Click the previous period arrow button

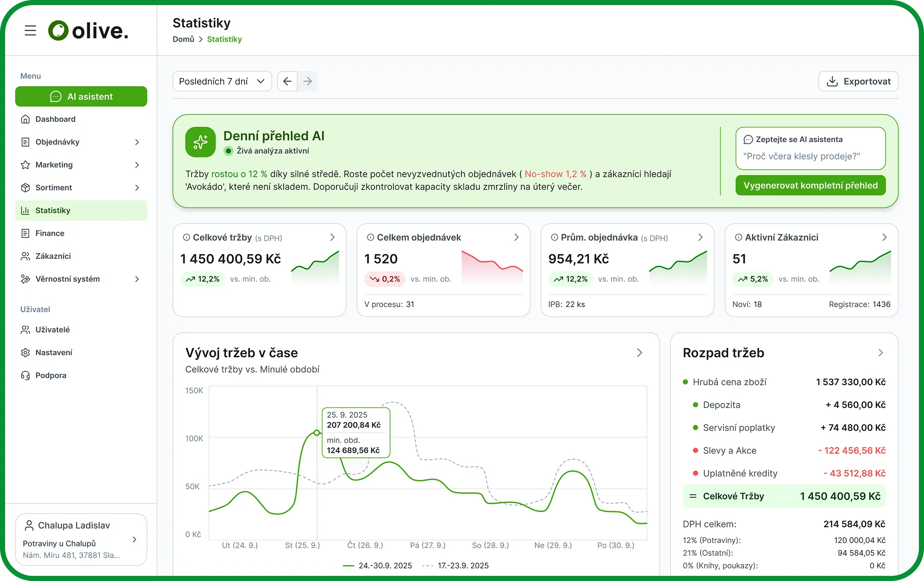[x=287, y=81]
